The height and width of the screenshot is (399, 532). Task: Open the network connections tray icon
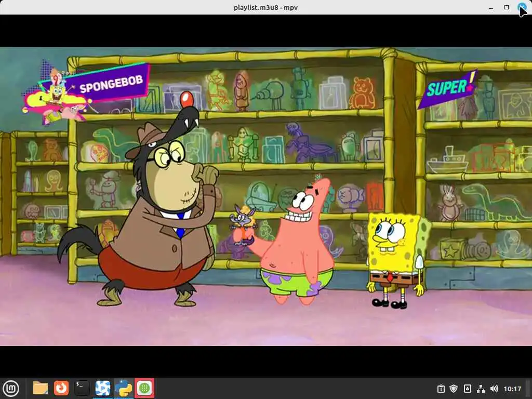481,389
